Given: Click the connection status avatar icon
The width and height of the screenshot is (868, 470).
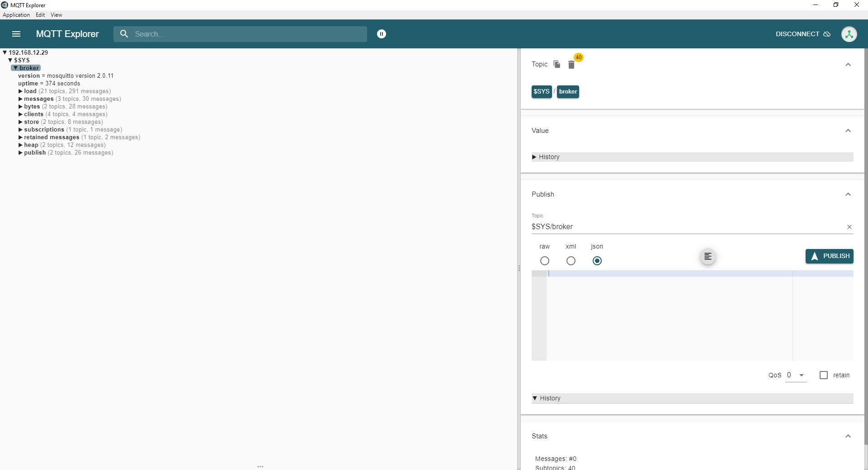Looking at the screenshot, I should pyautogui.click(x=849, y=34).
